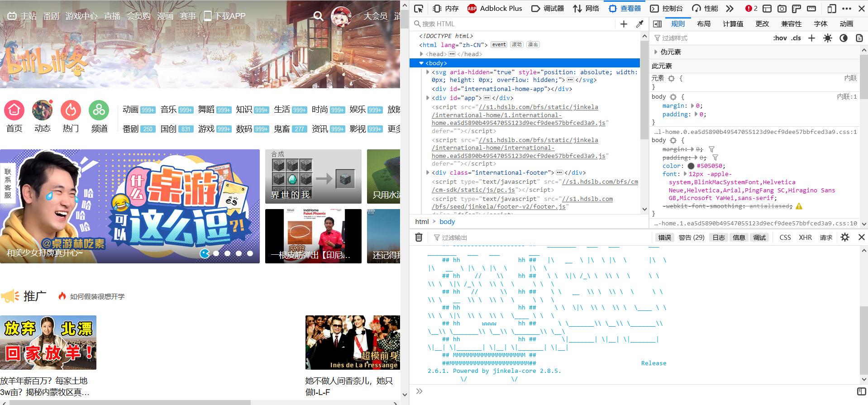Click the red error count badge

(751, 9)
